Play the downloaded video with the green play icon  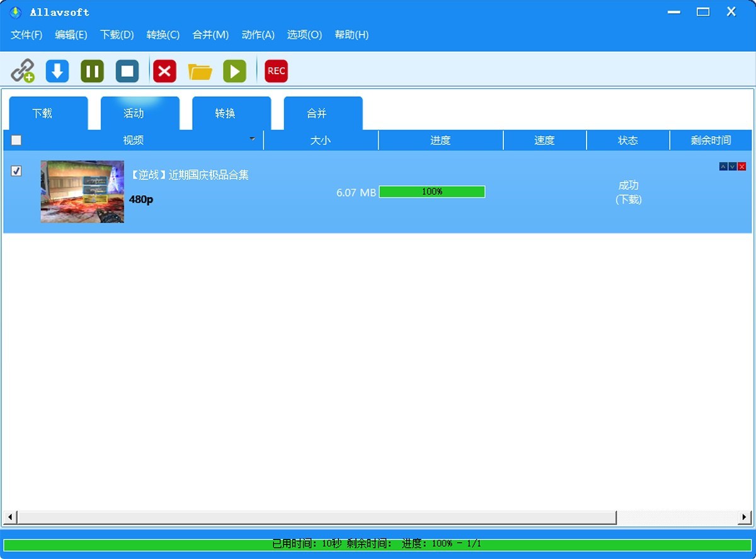234,71
